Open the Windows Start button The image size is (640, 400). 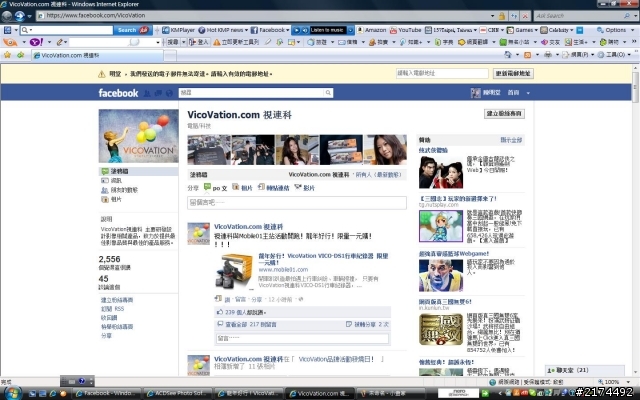point(13,393)
